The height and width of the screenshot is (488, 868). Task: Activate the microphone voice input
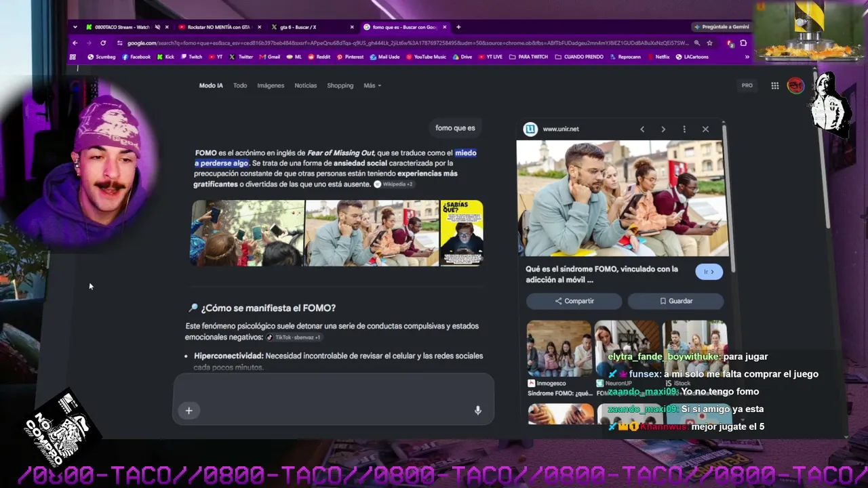click(x=478, y=410)
